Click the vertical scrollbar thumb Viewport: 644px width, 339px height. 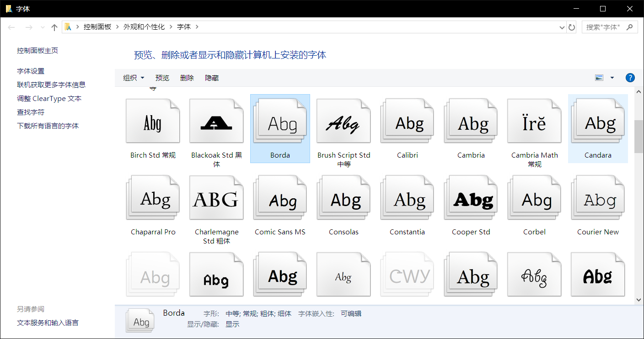pos(639,136)
